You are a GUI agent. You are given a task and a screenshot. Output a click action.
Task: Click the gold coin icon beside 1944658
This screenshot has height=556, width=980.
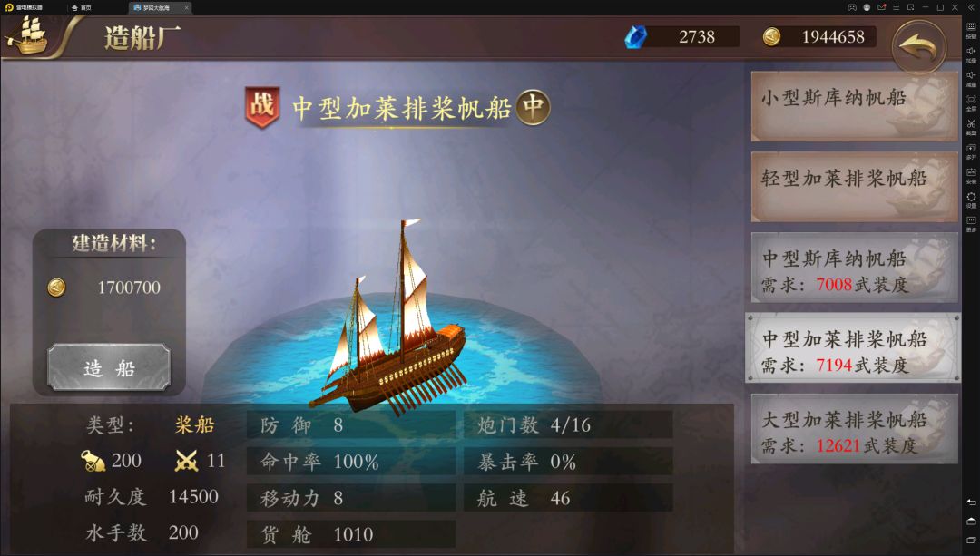click(771, 37)
